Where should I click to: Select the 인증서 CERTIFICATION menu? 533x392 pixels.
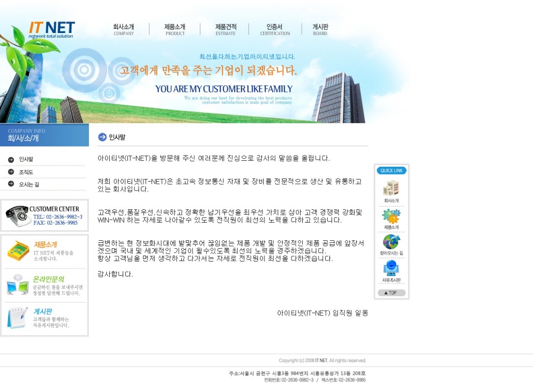click(275, 29)
